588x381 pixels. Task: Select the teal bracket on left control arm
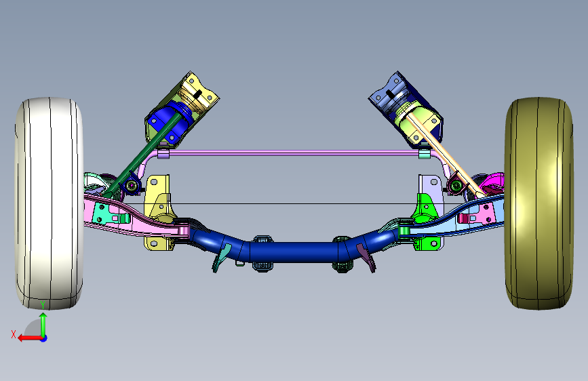click(x=106, y=214)
